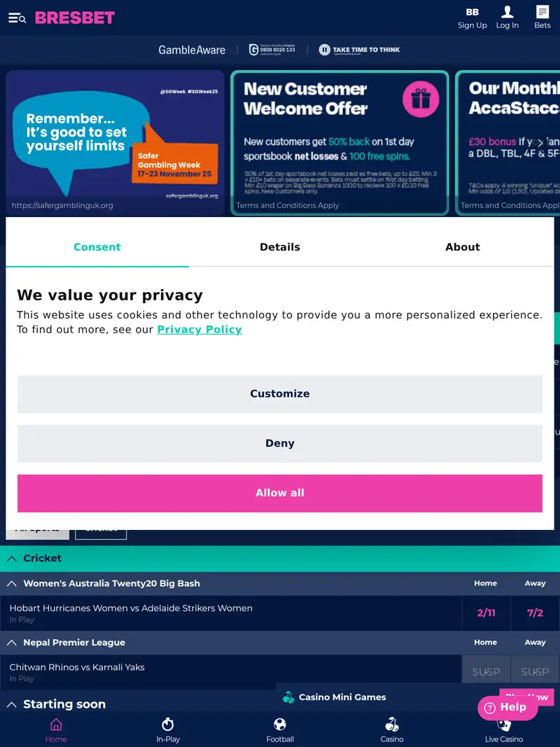The image size is (560, 747).
Task: Switch to the Details tab
Action: pyautogui.click(x=280, y=247)
